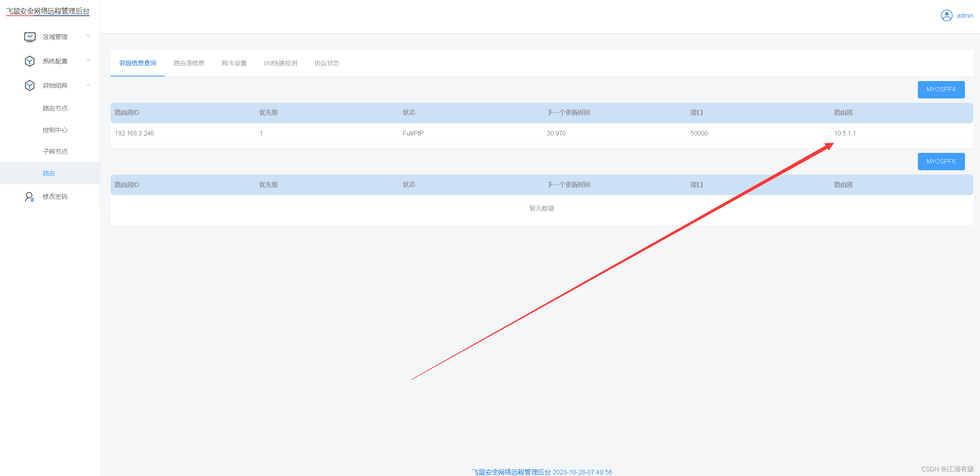Click the admin avatar icon
980x476 pixels.
946,15
